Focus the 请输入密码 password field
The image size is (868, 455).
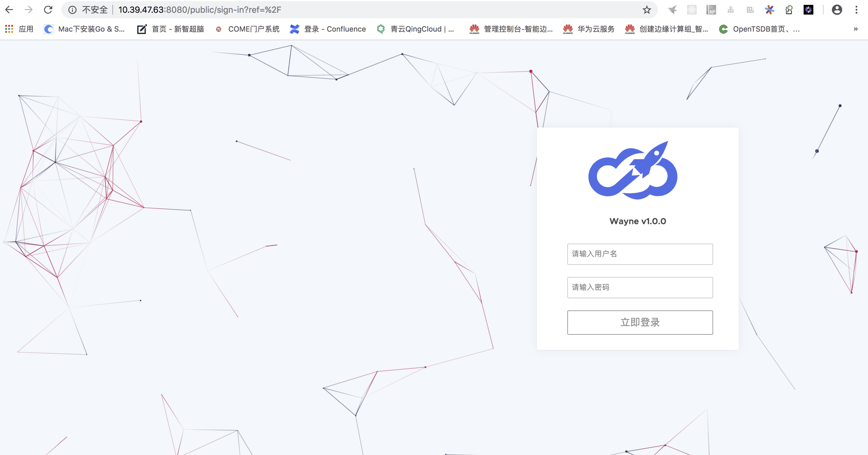(x=640, y=288)
